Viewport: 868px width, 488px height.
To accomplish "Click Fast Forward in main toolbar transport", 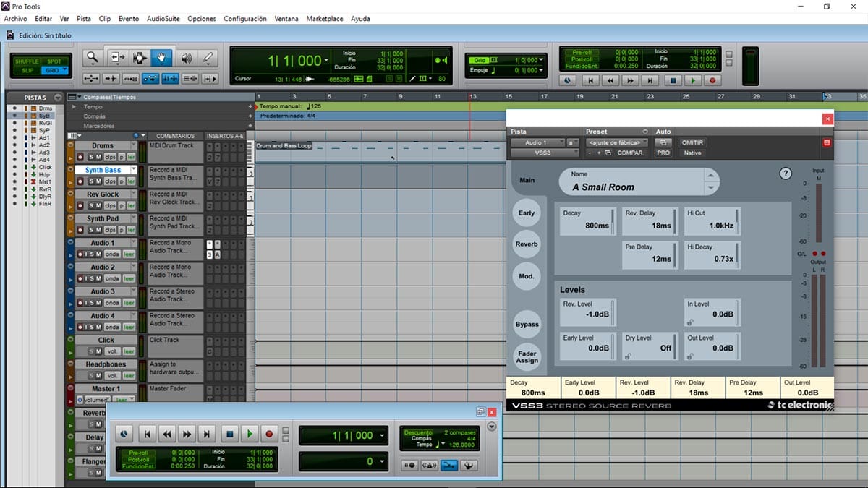I will pos(630,81).
